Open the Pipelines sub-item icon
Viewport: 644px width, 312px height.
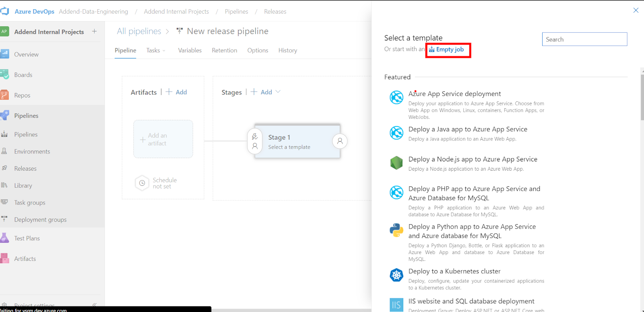click(4, 134)
